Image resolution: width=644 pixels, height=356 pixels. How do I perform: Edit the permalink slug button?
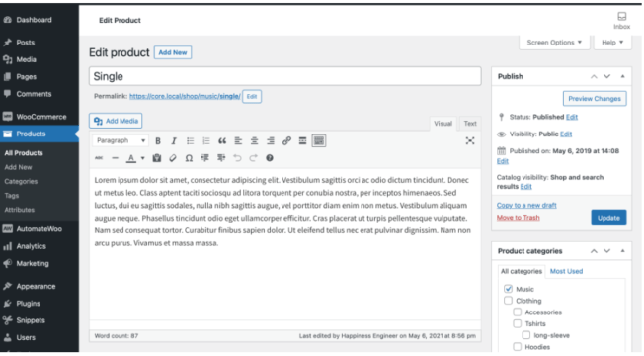[x=252, y=96]
